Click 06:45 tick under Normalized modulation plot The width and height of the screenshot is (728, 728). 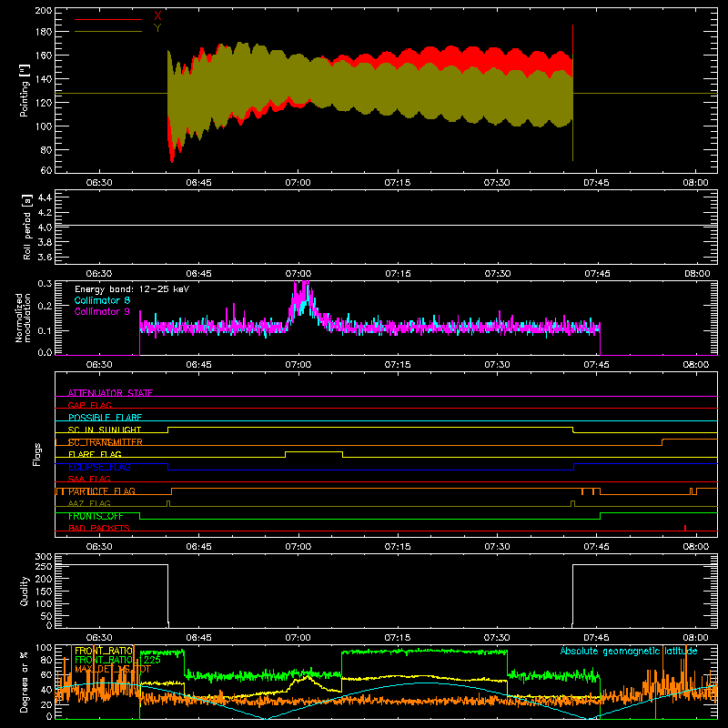(198, 365)
